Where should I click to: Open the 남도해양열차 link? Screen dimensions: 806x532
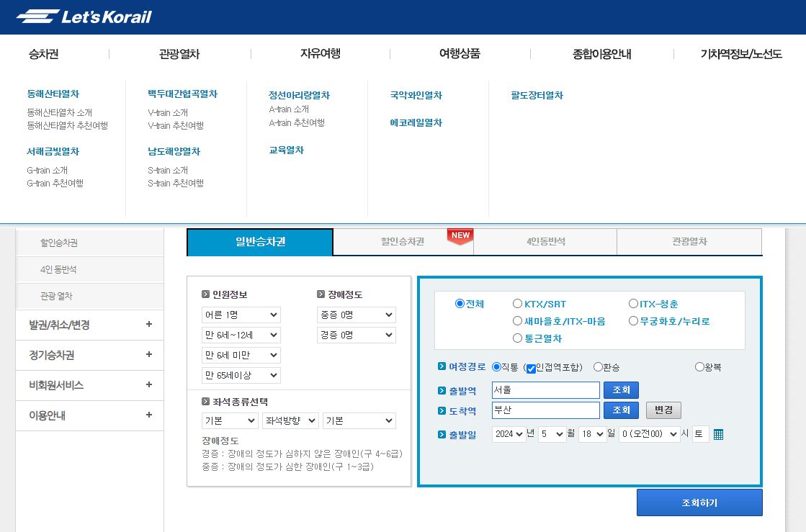tap(174, 151)
